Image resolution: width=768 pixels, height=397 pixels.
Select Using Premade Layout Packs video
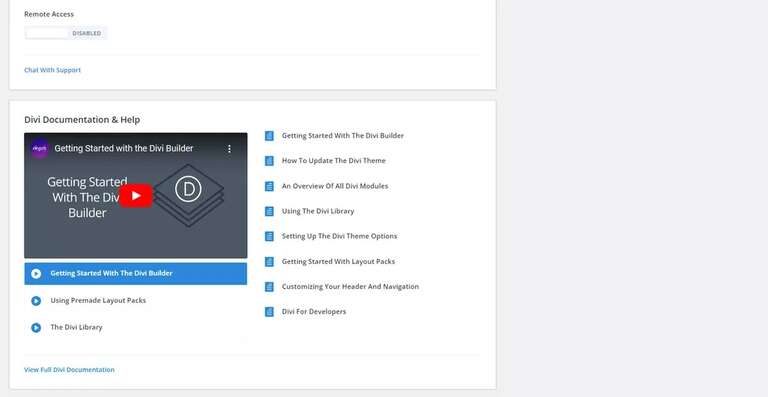[x=98, y=301]
